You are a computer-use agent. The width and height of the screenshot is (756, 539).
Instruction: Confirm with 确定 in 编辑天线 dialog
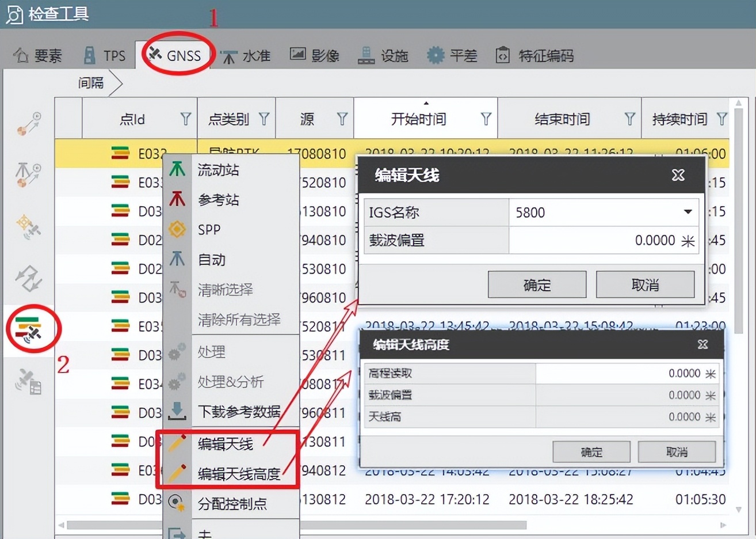pos(537,285)
